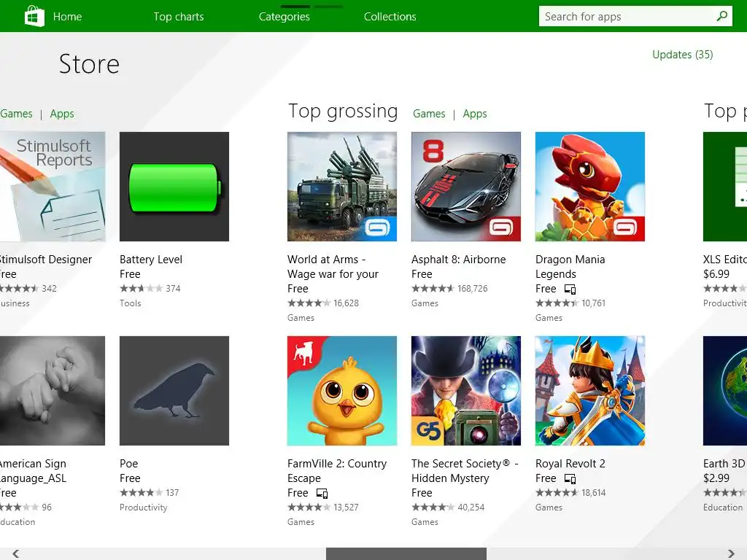Click FarmVille rating count 13,527

coord(346,507)
